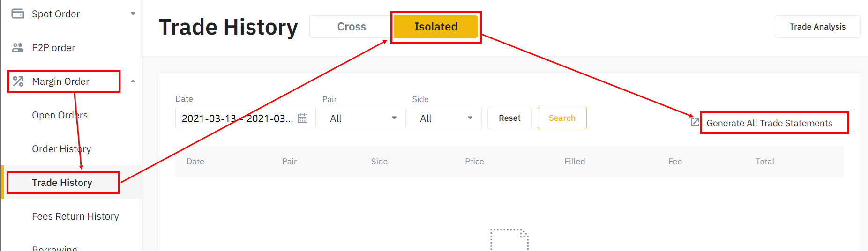Open Fees Return History sidebar item
This screenshot has width=868, height=251.
point(75,216)
